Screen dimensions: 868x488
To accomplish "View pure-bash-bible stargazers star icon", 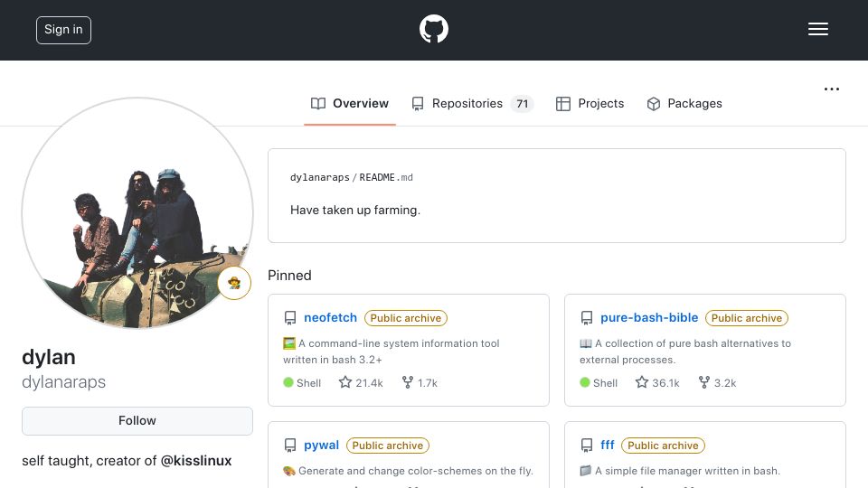I will click(642, 382).
